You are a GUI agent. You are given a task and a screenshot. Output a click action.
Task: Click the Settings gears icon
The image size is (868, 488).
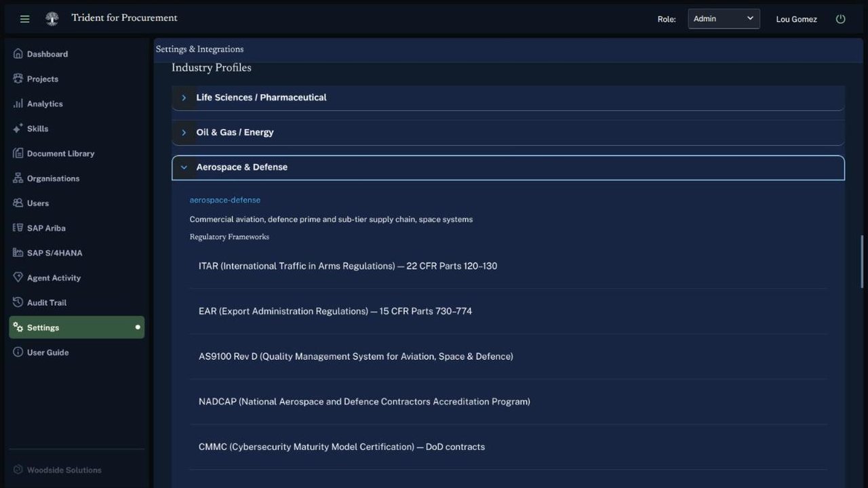click(18, 327)
